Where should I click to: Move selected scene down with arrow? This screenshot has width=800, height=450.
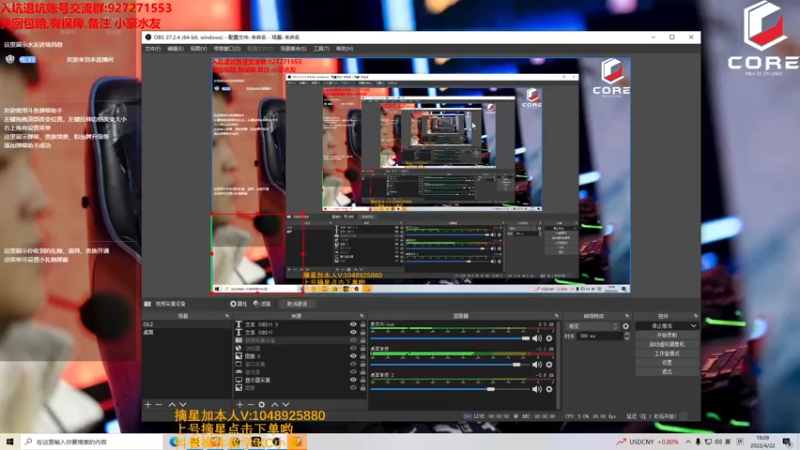[x=183, y=405]
